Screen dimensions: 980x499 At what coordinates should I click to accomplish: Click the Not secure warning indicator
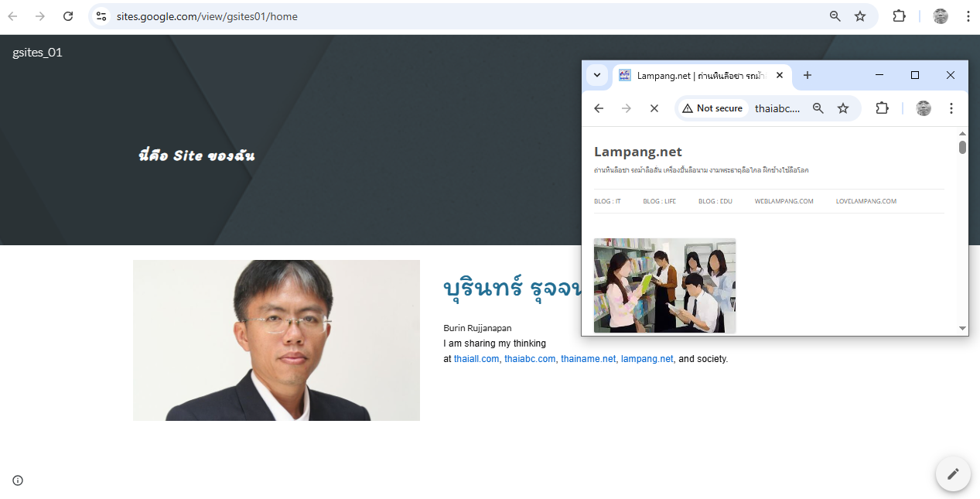point(712,108)
